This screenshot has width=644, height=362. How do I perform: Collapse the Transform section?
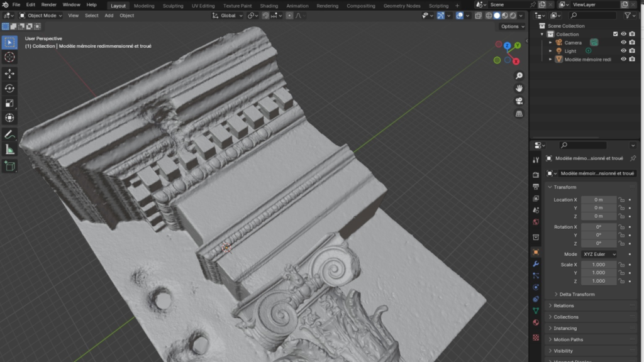565,187
